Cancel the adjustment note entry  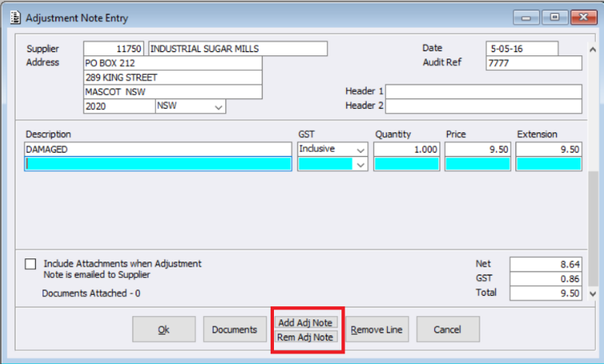[x=448, y=329]
